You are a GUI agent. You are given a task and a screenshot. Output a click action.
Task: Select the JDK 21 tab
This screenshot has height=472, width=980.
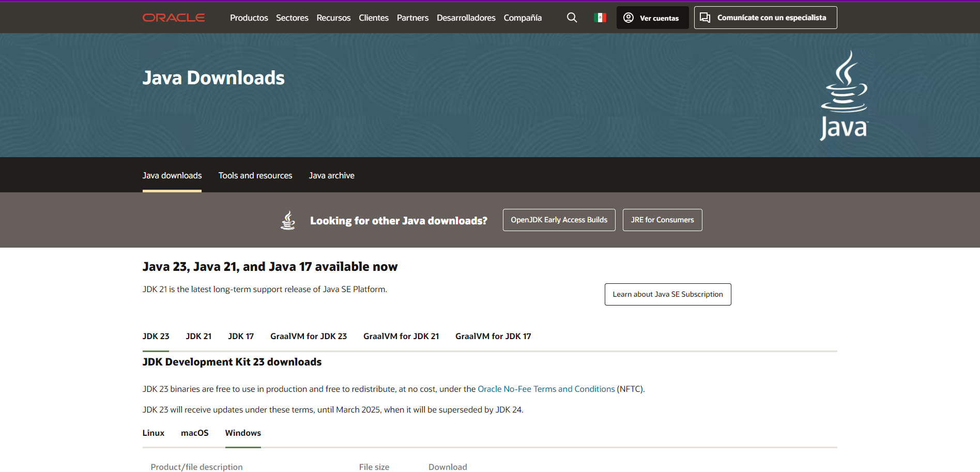tap(198, 336)
